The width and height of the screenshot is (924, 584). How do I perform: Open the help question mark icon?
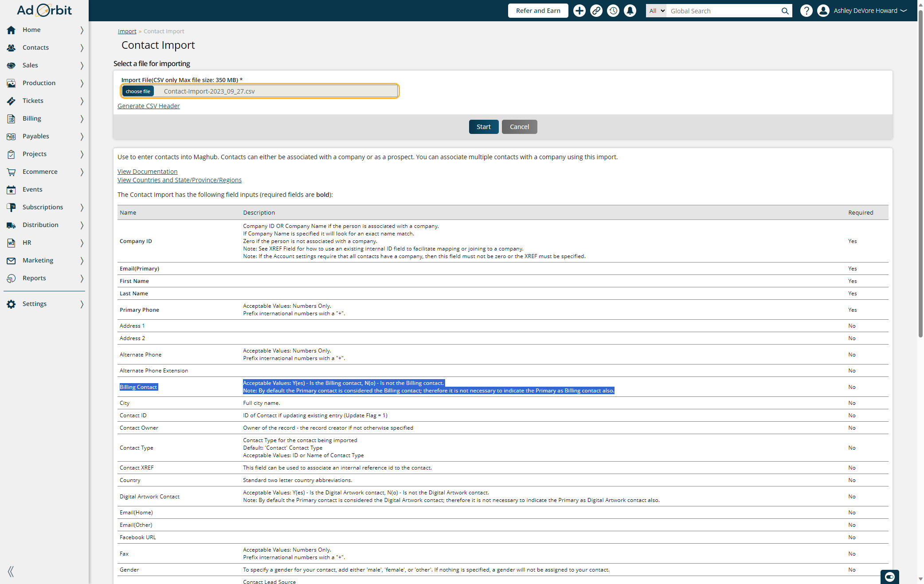(x=806, y=11)
